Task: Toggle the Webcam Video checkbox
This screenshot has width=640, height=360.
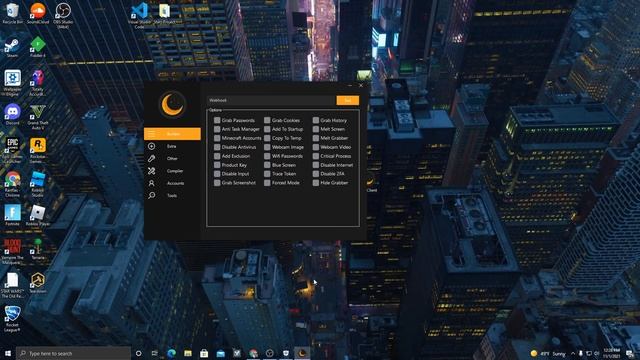Action: click(316, 147)
